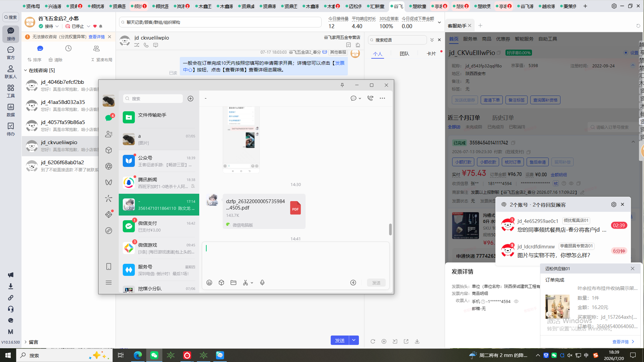
Task: Collapse the 在线咨询 [5] list
Action: pyautogui.click(x=25, y=70)
